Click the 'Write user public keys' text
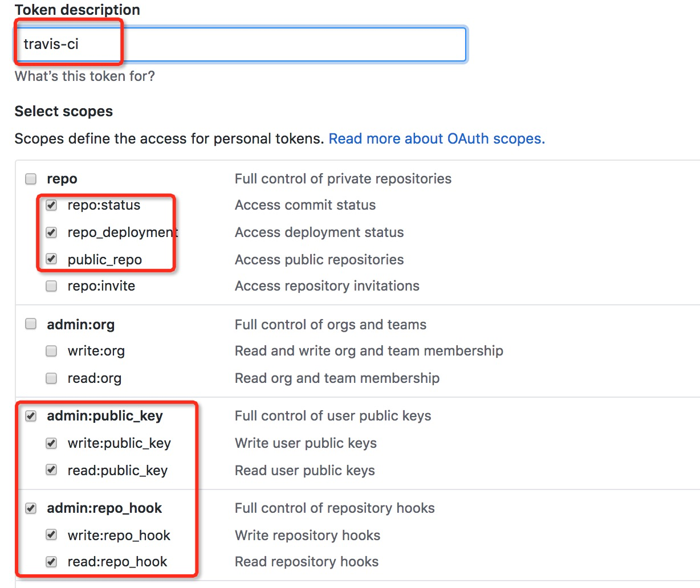Screen dimensions: 700x588 [306, 443]
